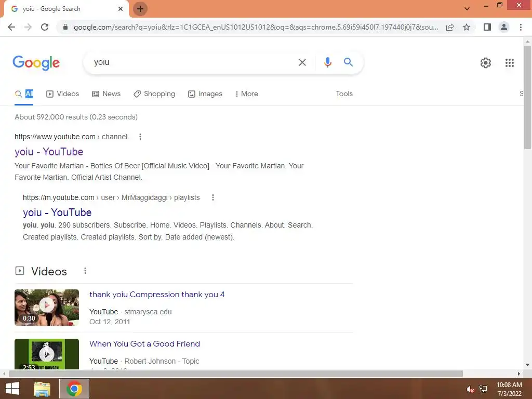
Task: Switch to the Shopping tab
Action: pyautogui.click(x=154, y=94)
